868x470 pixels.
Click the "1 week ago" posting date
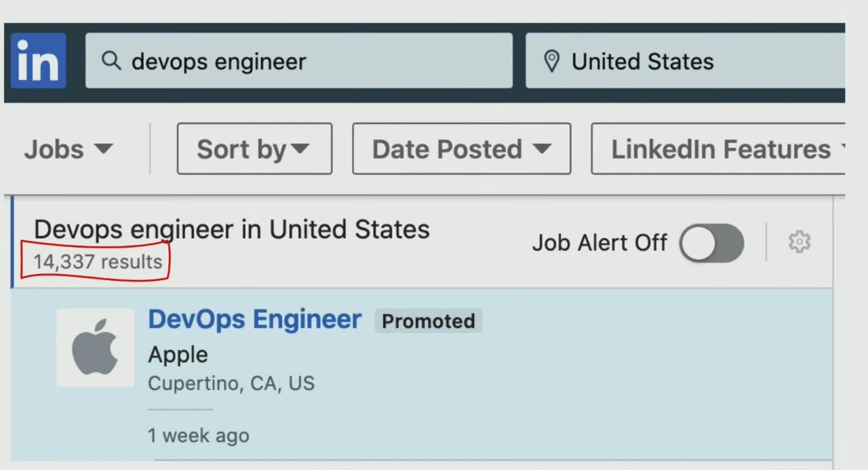(199, 435)
